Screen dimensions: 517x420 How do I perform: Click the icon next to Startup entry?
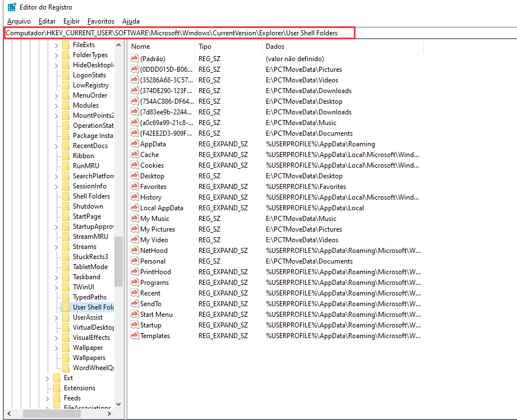[x=134, y=325]
